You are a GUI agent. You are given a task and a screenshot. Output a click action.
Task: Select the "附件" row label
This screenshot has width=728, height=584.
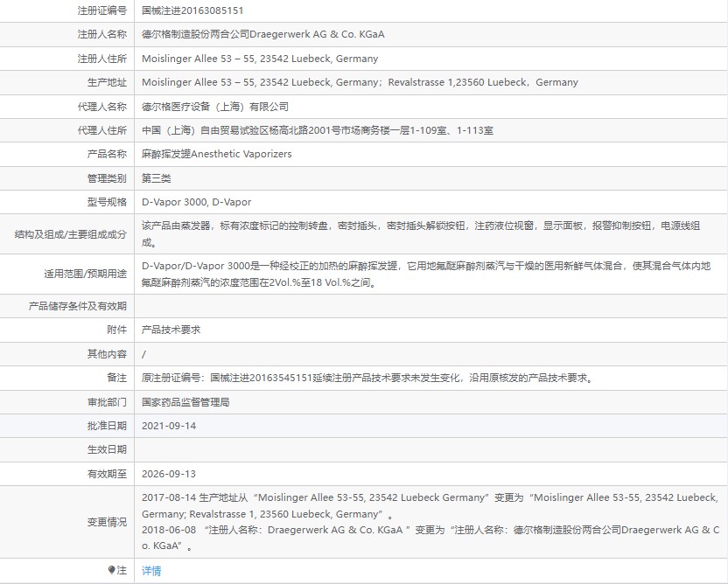pos(116,330)
